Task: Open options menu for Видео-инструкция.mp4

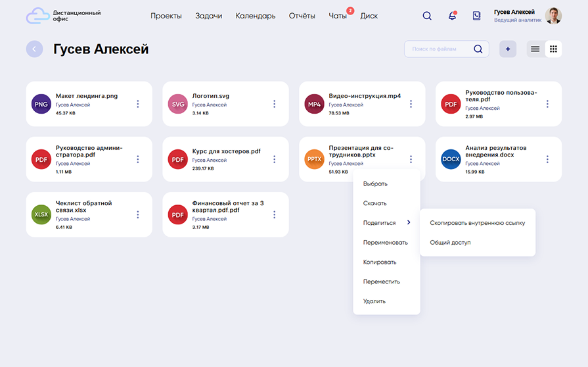Action: (411, 104)
